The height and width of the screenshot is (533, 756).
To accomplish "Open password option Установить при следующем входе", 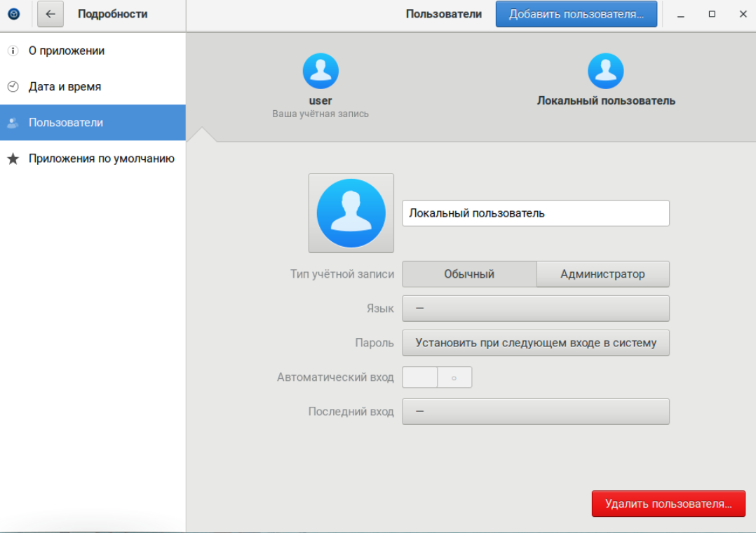I will [535, 343].
